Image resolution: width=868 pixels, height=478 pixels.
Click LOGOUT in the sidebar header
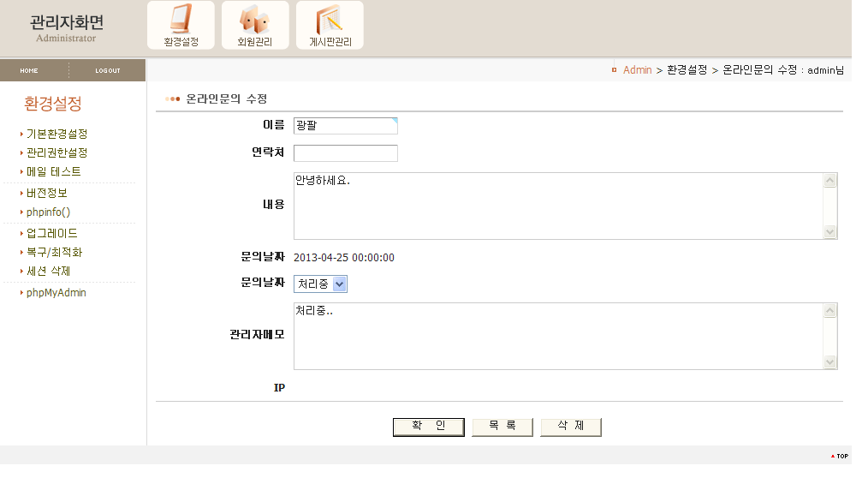pos(108,70)
